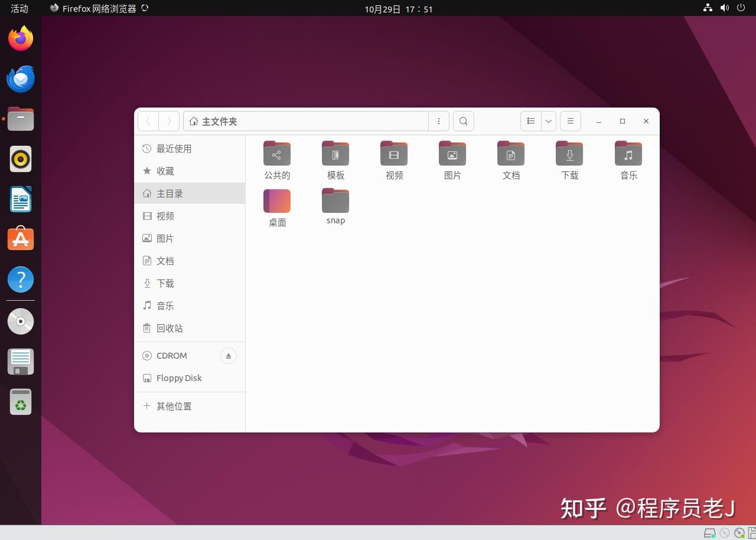Toggle the network status icon in top bar
Viewport: 756px width, 540px height.
tap(708, 8)
